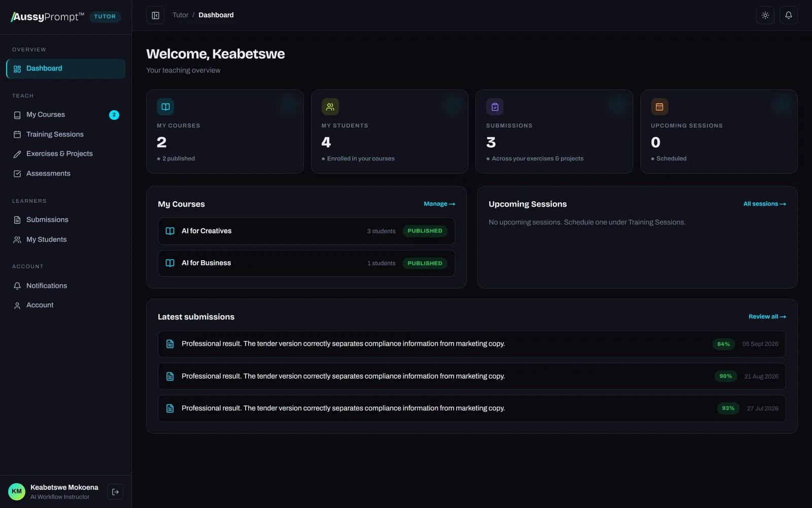Click the 05 Sept 2026 submission date
The height and width of the screenshot is (508, 812).
(x=760, y=344)
